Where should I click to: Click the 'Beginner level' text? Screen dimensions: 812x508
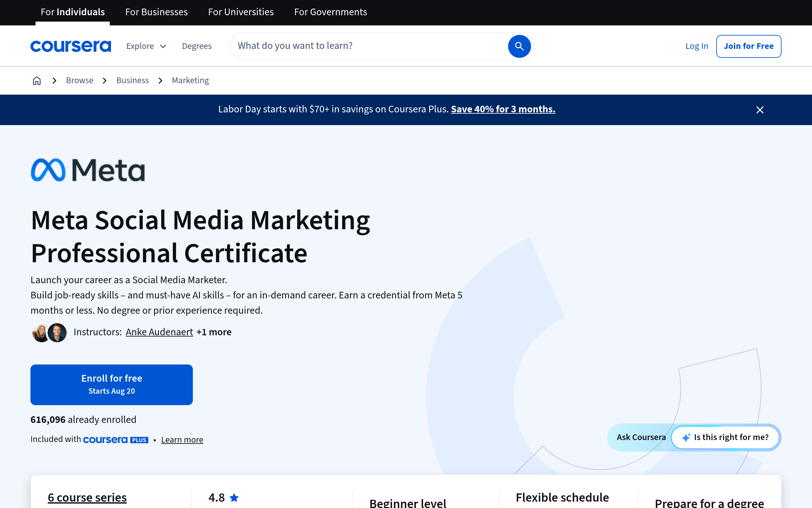pyautogui.click(x=408, y=503)
